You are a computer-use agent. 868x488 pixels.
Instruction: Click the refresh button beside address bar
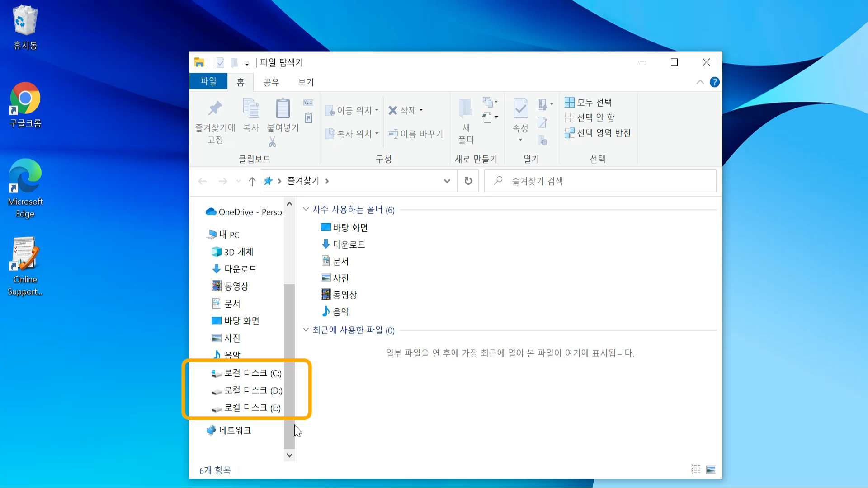(468, 181)
